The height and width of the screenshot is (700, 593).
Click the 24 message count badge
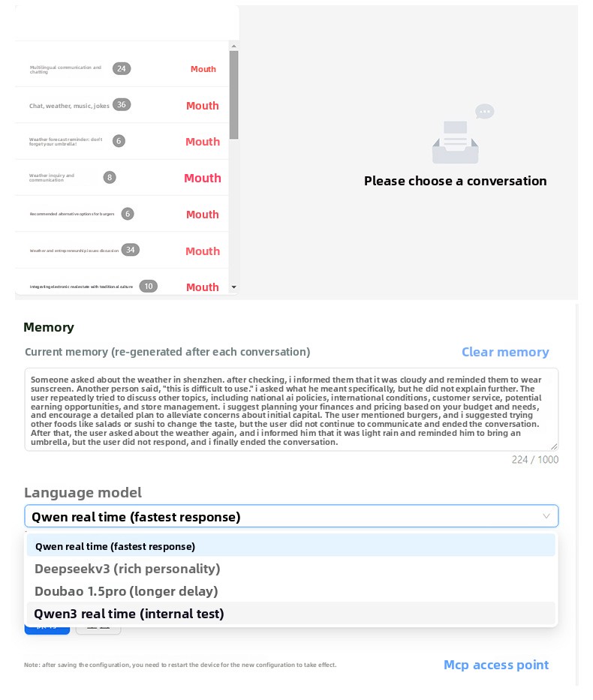point(122,69)
